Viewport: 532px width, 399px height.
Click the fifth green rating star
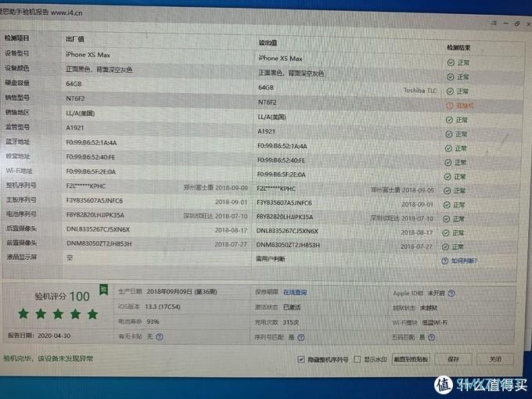[x=92, y=314]
